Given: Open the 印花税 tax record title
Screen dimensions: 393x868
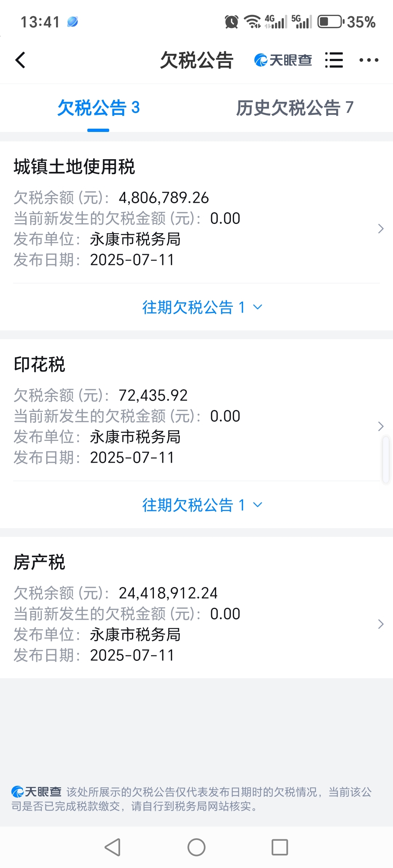Looking at the screenshot, I should point(39,365).
